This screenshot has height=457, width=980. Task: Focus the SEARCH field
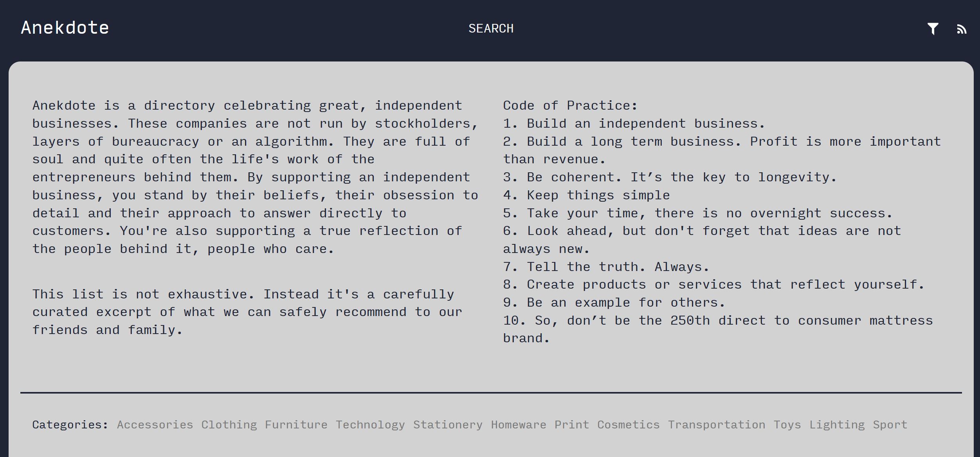[491, 29]
